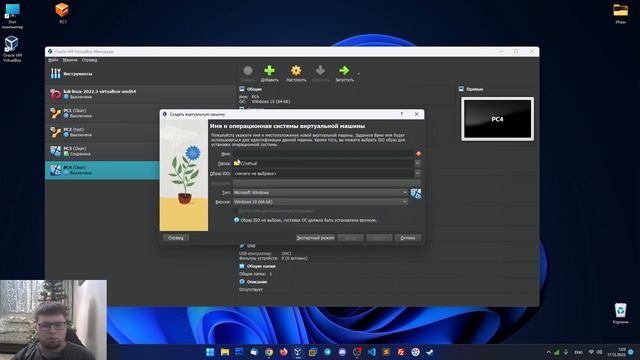Open the Машина menu
The height and width of the screenshot is (360, 640).
tap(70, 60)
